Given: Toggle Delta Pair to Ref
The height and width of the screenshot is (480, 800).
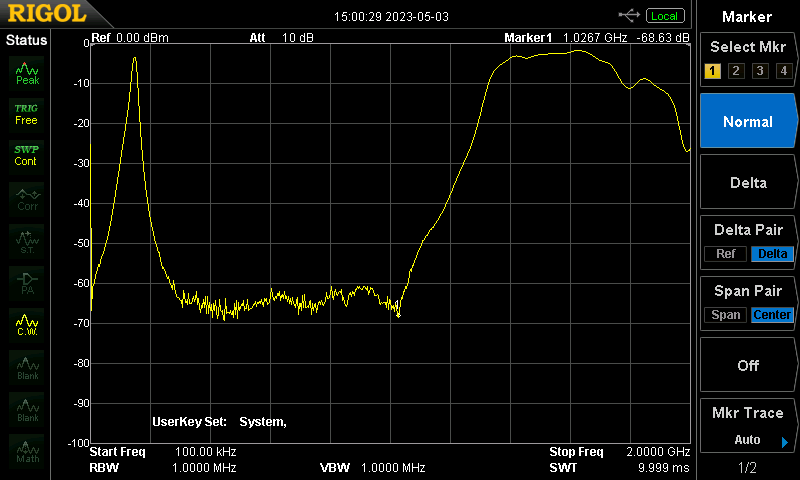Looking at the screenshot, I should (725, 254).
